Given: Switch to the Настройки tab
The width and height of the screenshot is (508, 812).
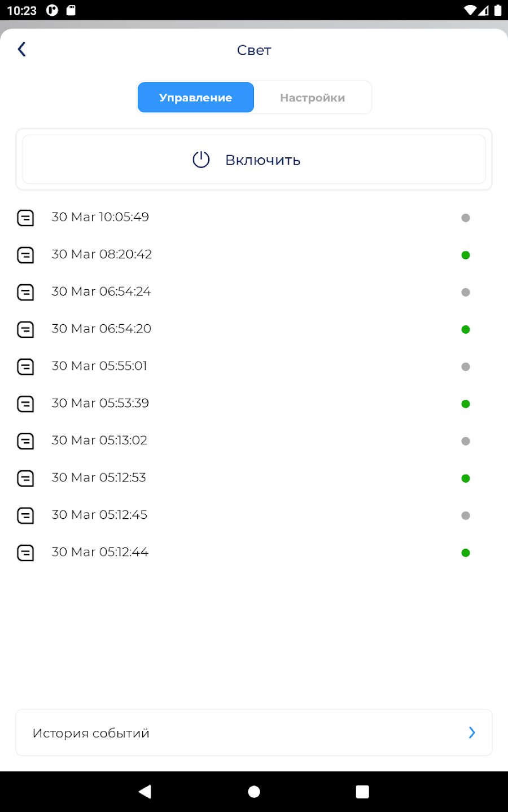Looking at the screenshot, I should click(312, 98).
